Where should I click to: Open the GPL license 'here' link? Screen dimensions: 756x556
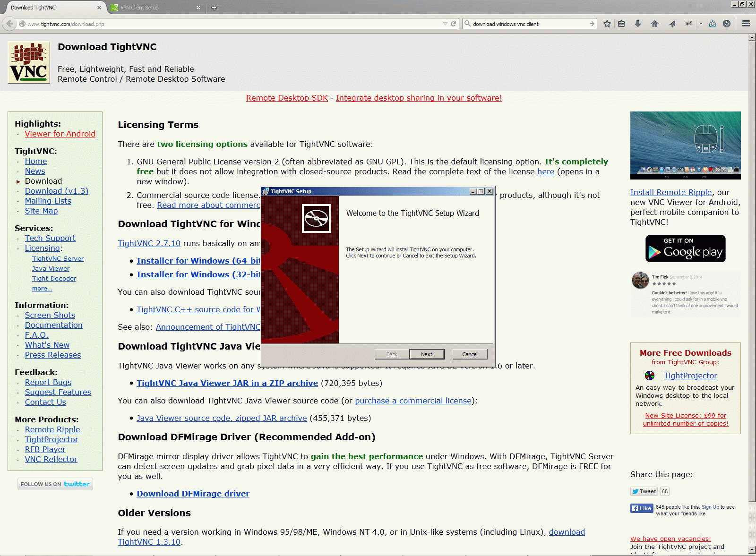pyautogui.click(x=546, y=171)
